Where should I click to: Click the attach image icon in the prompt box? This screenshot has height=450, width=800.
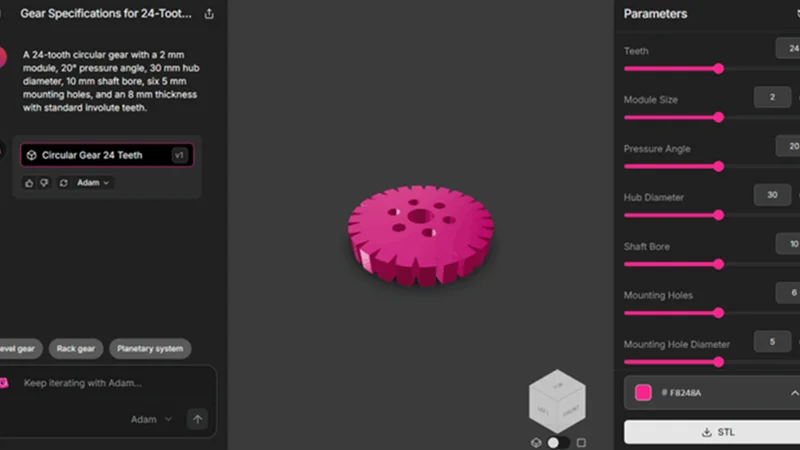4,383
